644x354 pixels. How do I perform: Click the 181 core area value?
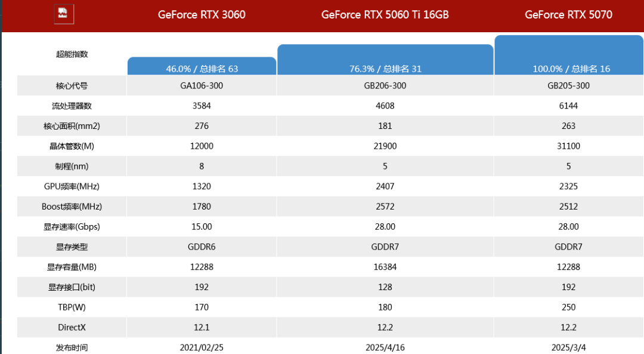click(385, 126)
